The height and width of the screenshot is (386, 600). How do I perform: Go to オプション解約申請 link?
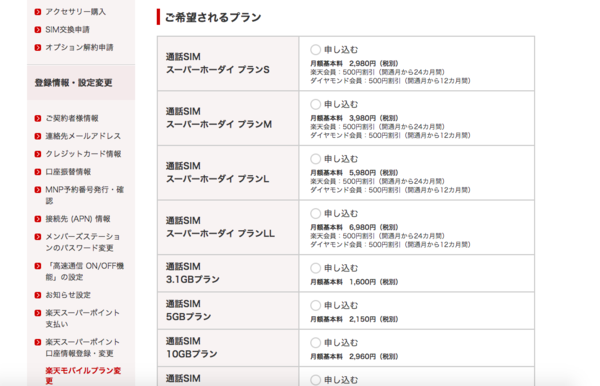79,47
